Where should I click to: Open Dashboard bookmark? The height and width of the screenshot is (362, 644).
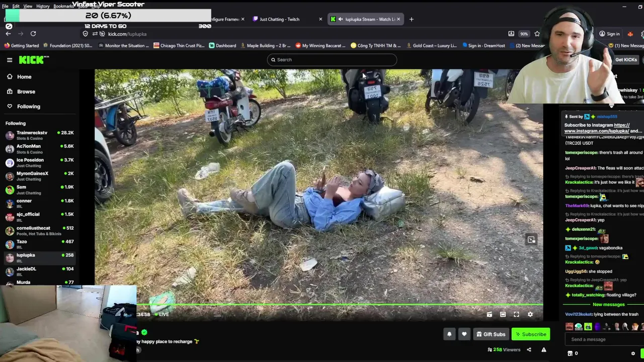click(222, 45)
